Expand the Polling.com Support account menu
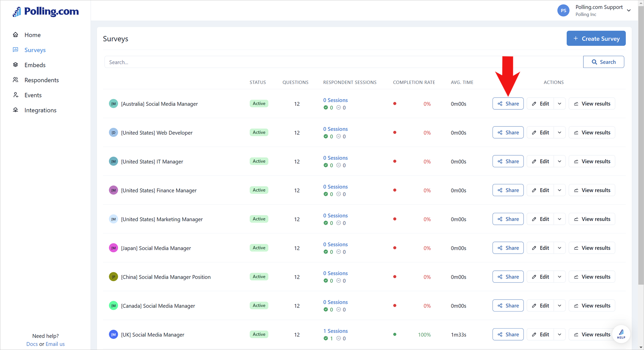644x350 pixels. [x=629, y=10]
